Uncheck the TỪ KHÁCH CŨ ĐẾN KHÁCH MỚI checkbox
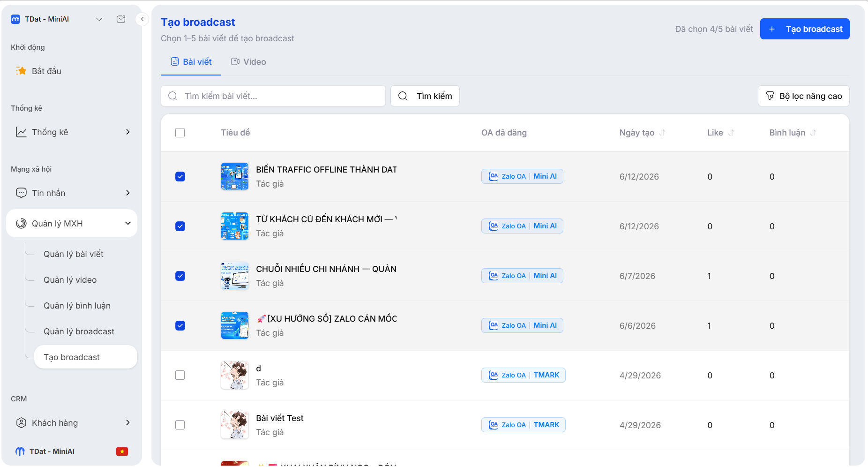Viewport: 868px width, 467px height. pyautogui.click(x=180, y=226)
